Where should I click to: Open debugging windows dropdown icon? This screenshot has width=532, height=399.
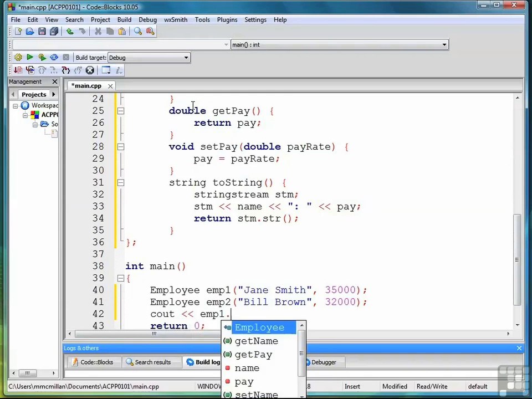click(106, 70)
